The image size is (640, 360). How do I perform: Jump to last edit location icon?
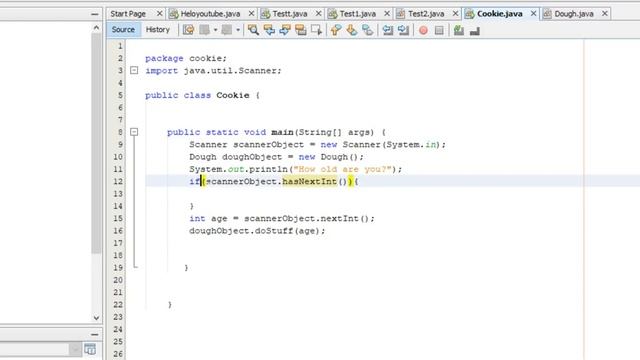pos(188,30)
